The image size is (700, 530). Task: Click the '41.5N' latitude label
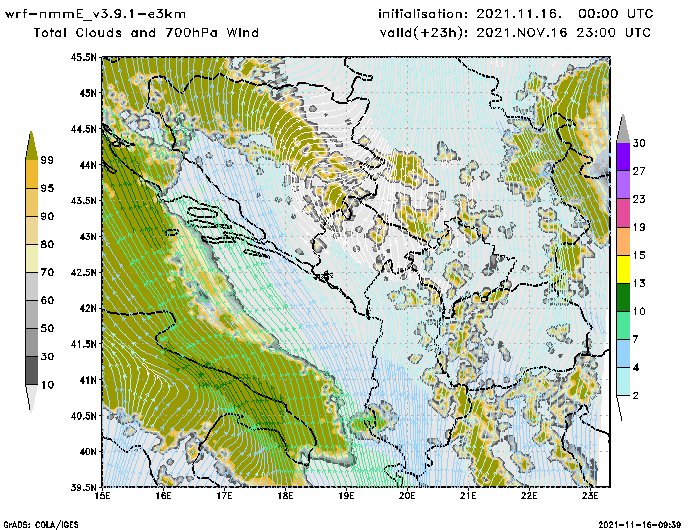83,344
